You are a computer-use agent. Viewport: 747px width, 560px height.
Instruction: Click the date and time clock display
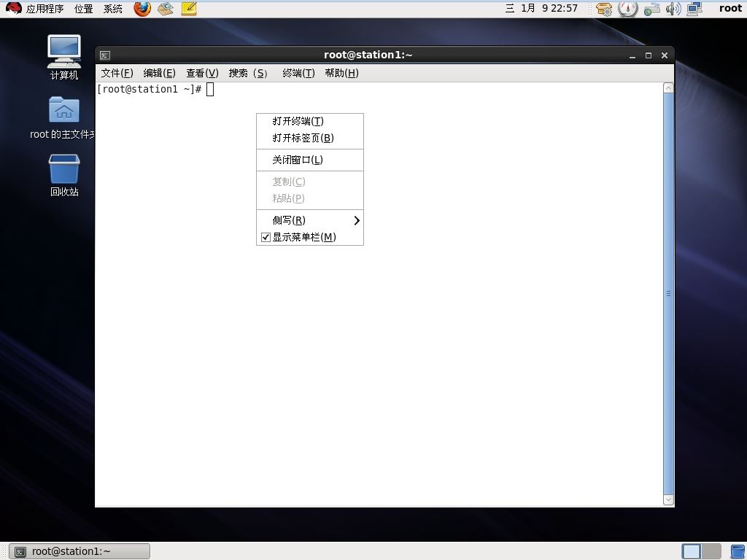coord(541,8)
